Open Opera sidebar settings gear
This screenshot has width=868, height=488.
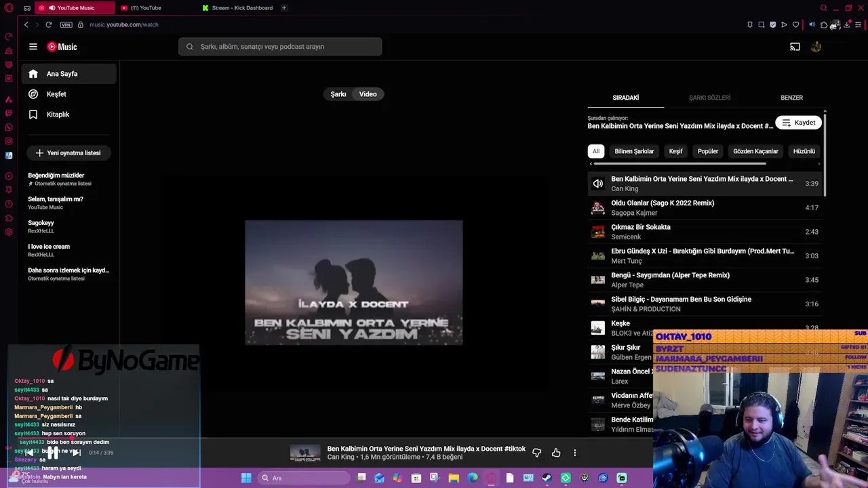point(9,232)
